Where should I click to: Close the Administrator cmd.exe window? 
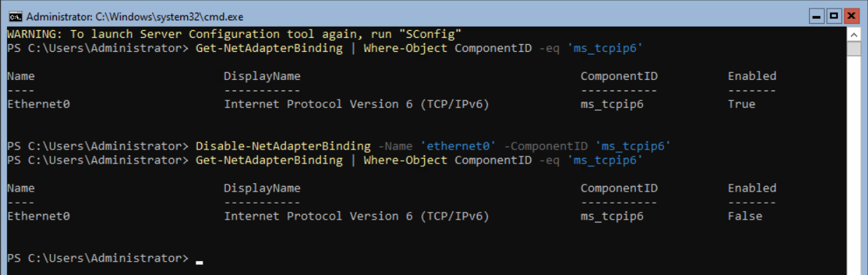click(x=851, y=15)
